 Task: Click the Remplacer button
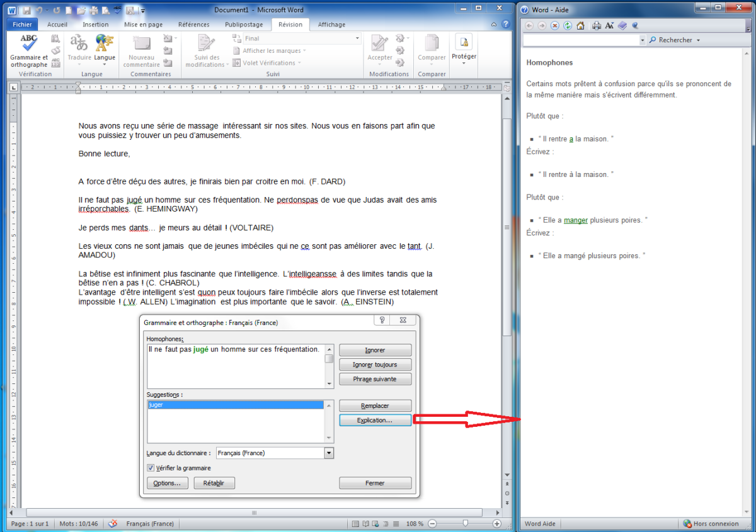(x=375, y=406)
